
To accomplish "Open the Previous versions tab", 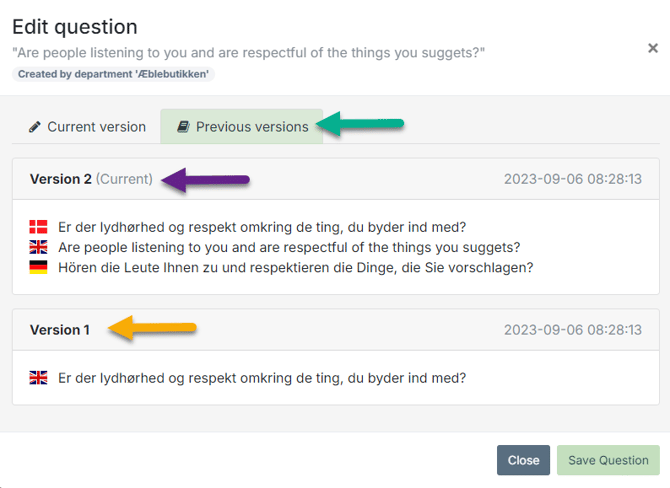I will pos(242,126).
